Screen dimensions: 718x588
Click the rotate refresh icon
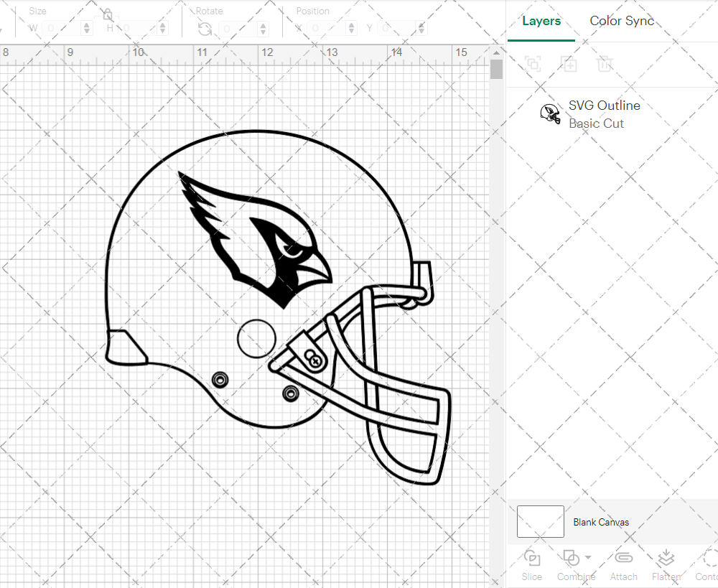(205, 29)
